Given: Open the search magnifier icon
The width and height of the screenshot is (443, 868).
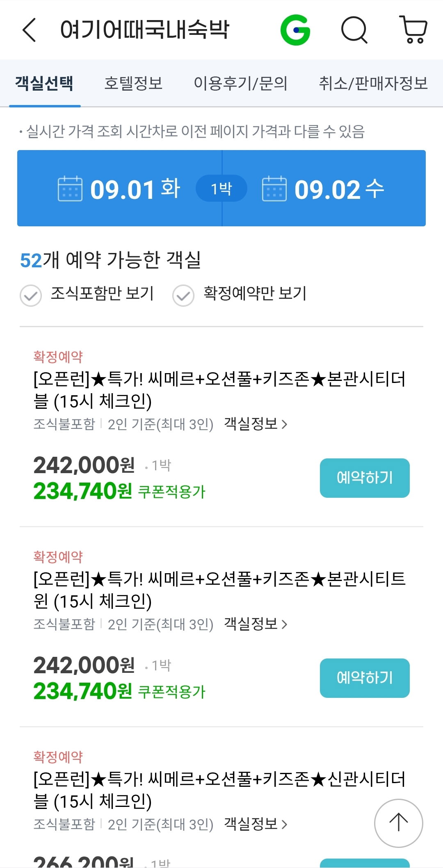Looking at the screenshot, I should 354,30.
